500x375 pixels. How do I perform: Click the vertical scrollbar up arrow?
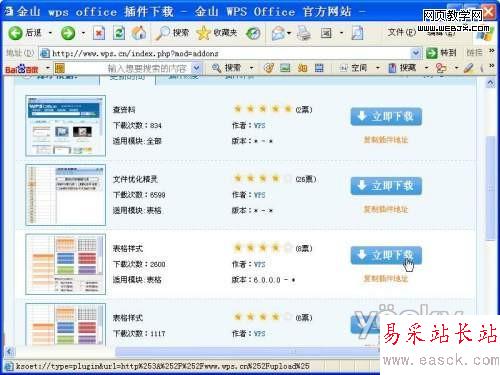pos(490,83)
